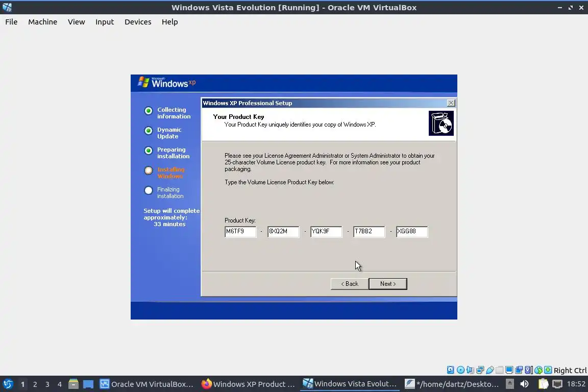The image size is (588, 392).
Task: Click the 18:52 clock in taskbar
Action: 576,384
